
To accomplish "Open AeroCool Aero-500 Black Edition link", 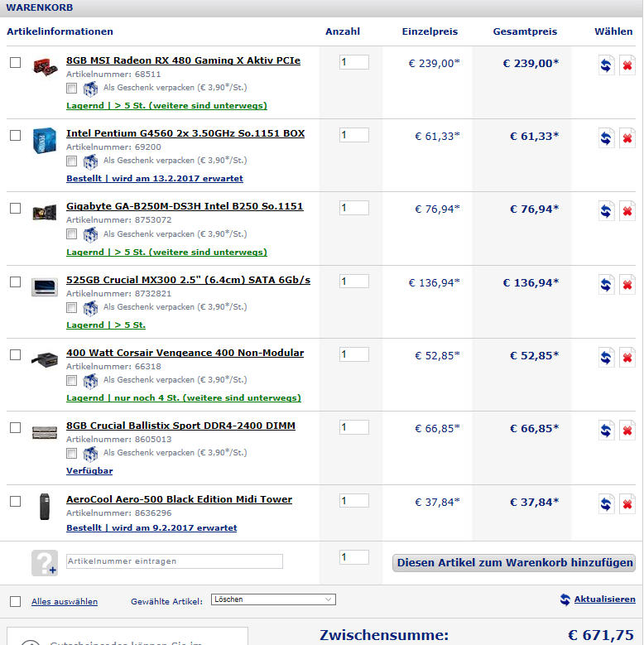I will (x=179, y=499).
